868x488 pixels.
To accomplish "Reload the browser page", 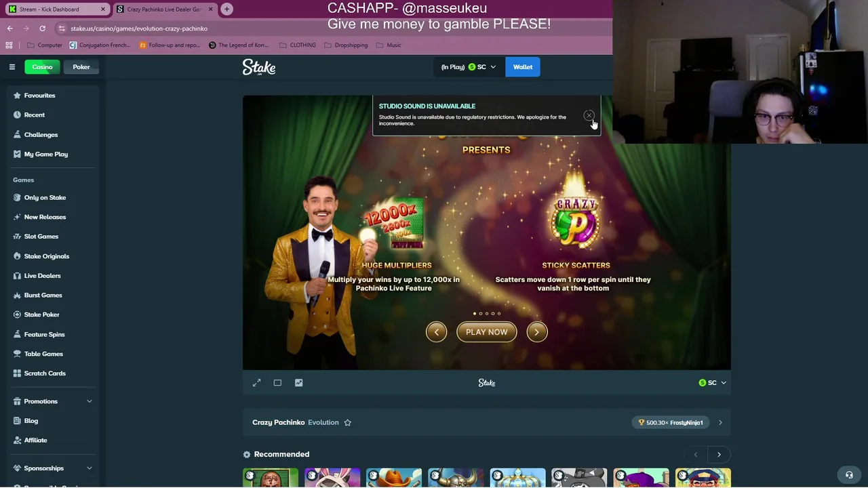I will pos(42,28).
